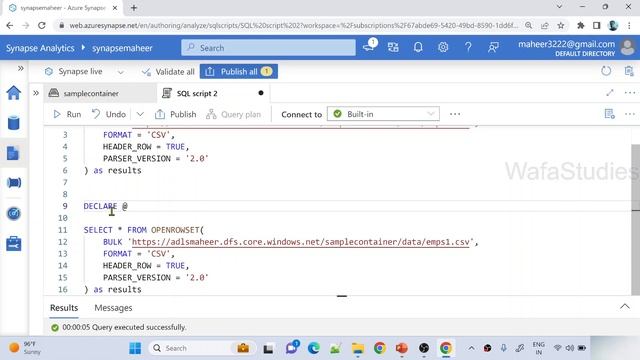This screenshot has height=360, width=640.
Task: Open the browser extensions puzzle icon
Action: click(x=580, y=25)
